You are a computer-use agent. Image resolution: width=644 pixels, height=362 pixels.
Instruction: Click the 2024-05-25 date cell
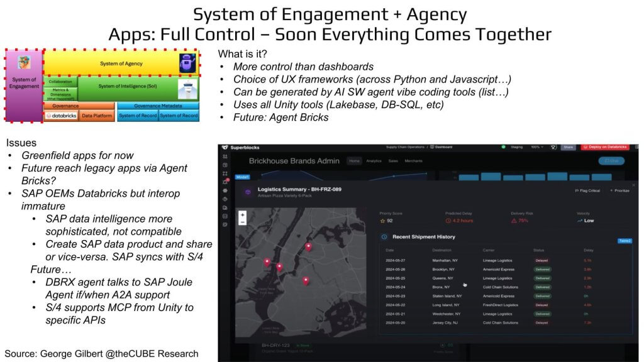coord(395,278)
